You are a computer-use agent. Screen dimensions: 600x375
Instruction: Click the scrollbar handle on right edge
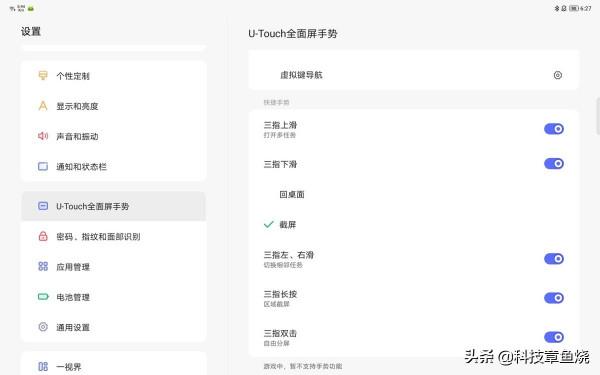tap(598, 116)
